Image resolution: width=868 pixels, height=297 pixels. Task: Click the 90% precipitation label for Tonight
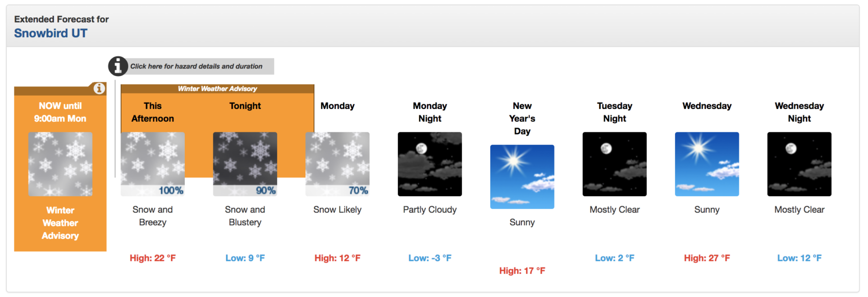[x=266, y=190]
